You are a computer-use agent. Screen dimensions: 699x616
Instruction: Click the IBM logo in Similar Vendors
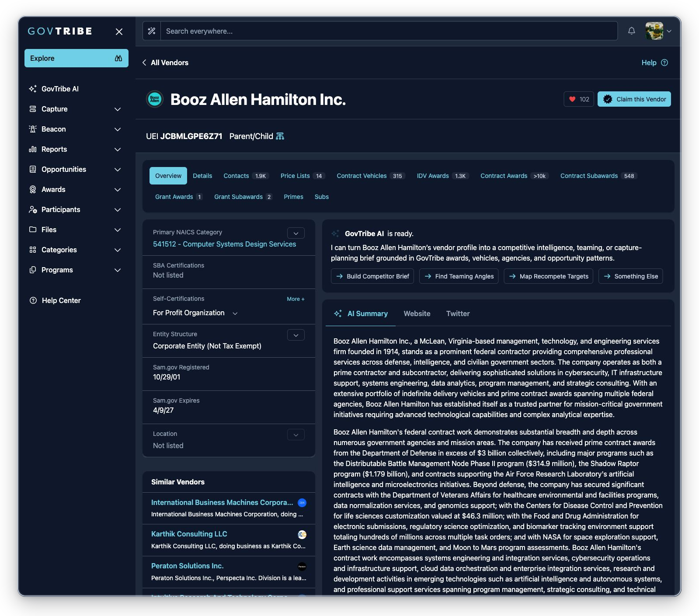click(302, 503)
